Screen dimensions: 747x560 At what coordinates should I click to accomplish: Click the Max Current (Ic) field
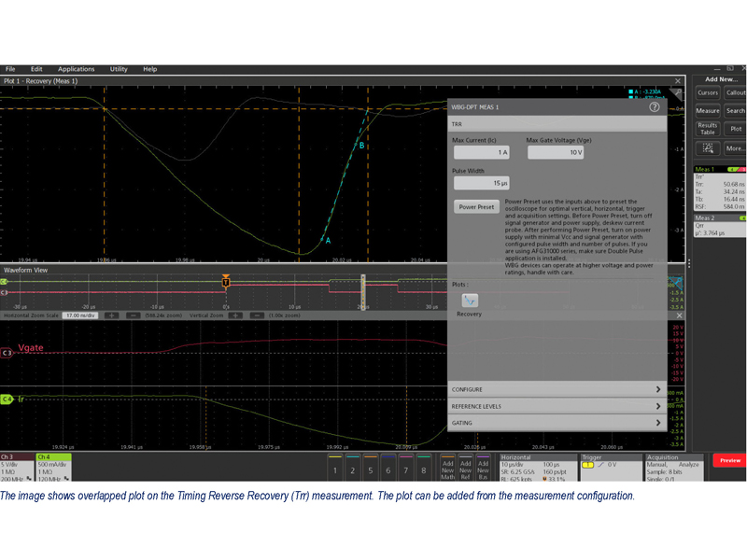[482, 152]
